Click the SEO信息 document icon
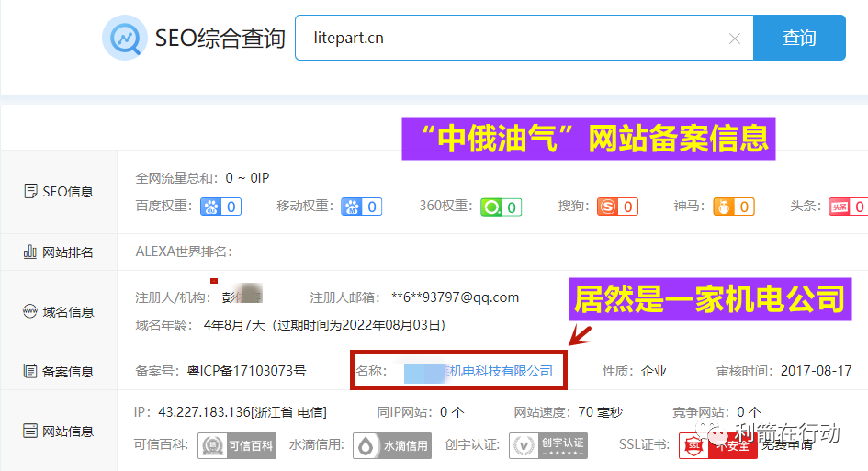This screenshot has width=868, height=471. pyautogui.click(x=30, y=192)
